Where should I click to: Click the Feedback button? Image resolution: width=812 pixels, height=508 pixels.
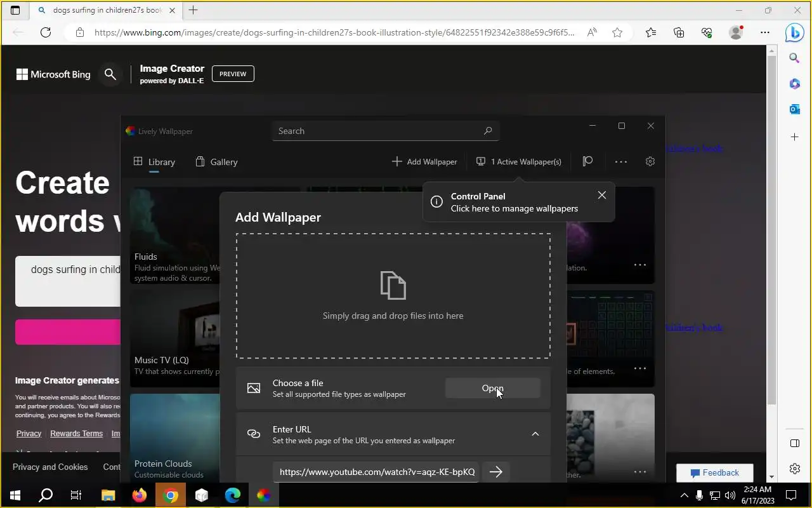(x=714, y=473)
